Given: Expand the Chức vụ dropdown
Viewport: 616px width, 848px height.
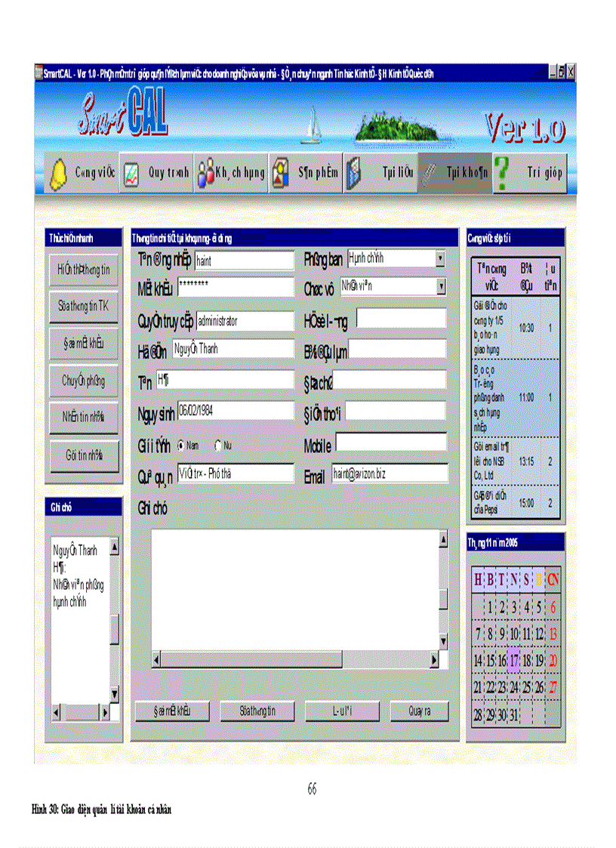Looking at the screenshot, I should pyautogui.click(x=441, y=286).
